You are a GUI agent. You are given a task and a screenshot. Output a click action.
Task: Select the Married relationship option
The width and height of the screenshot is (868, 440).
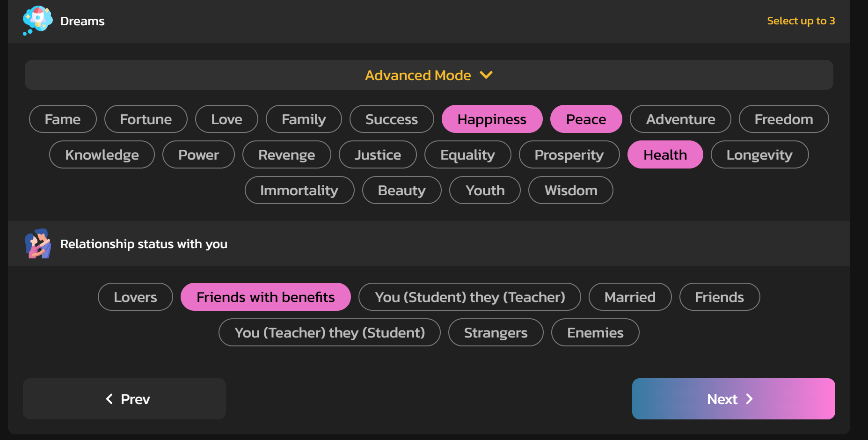point(630,297)
